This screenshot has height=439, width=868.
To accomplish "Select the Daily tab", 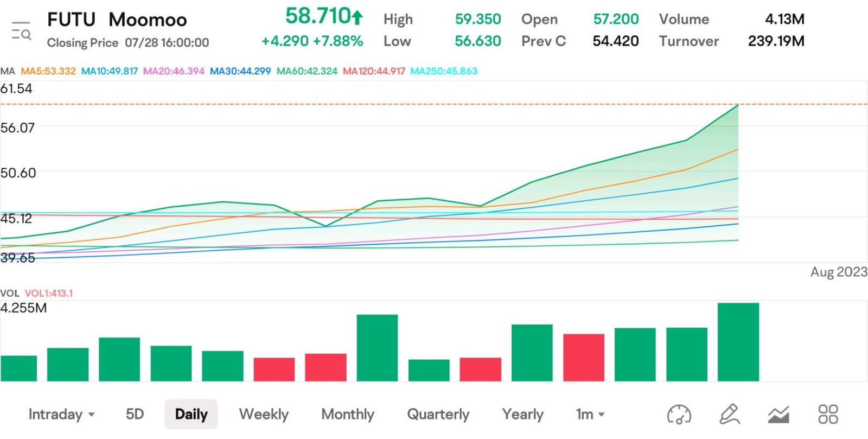I will coord(191,415).
